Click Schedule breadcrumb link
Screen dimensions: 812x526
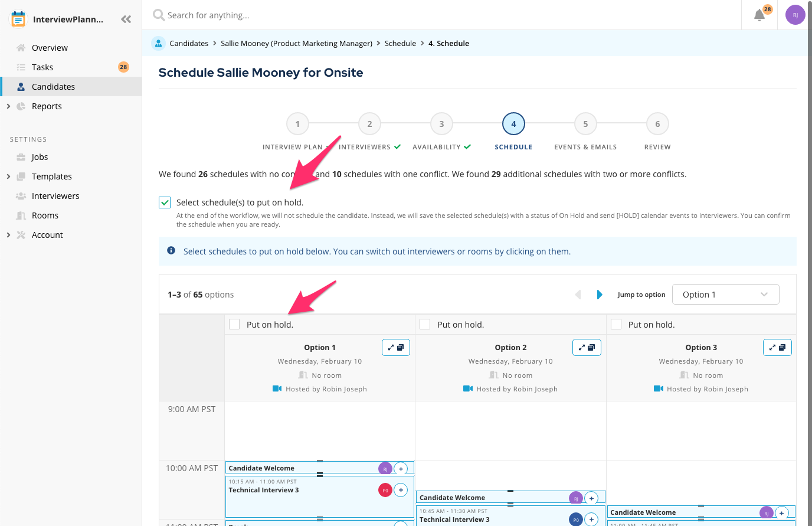point(400,43)
